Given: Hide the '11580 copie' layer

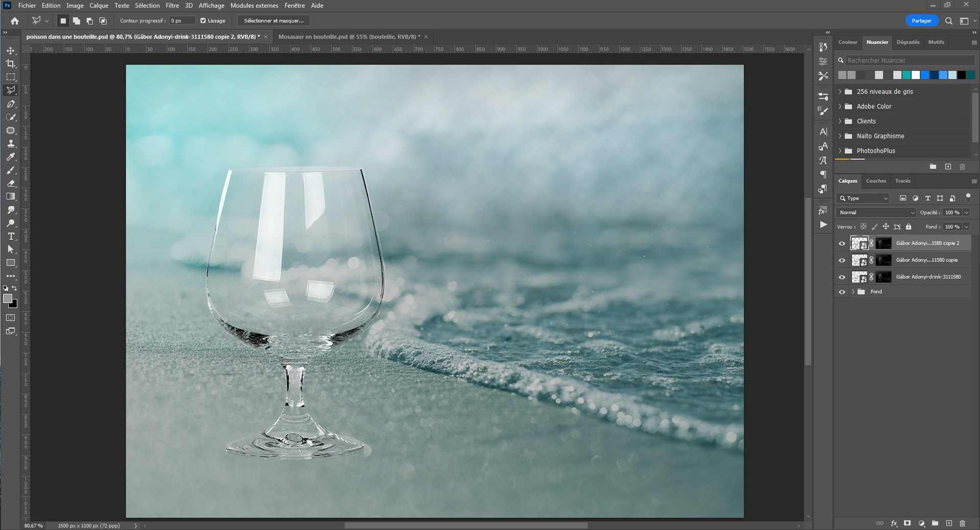Looking at the screenshot, I should click(x=842, y=260).
